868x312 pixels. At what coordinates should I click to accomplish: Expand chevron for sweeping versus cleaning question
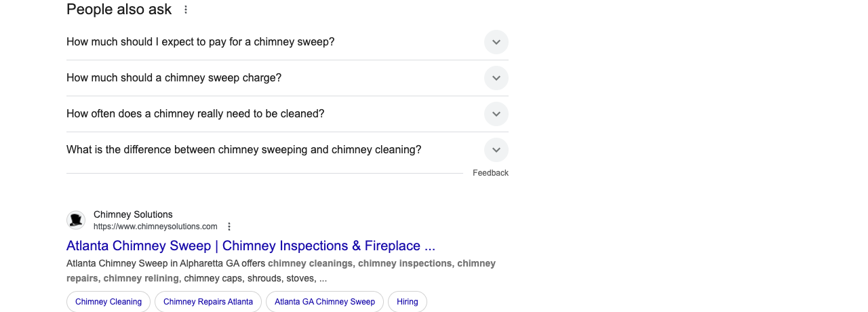496,150
